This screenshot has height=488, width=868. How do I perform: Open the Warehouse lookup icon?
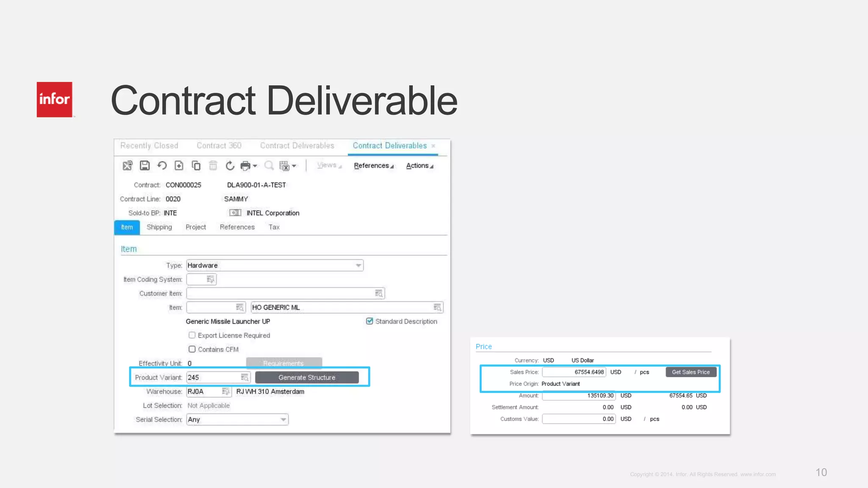click(225, 391)
